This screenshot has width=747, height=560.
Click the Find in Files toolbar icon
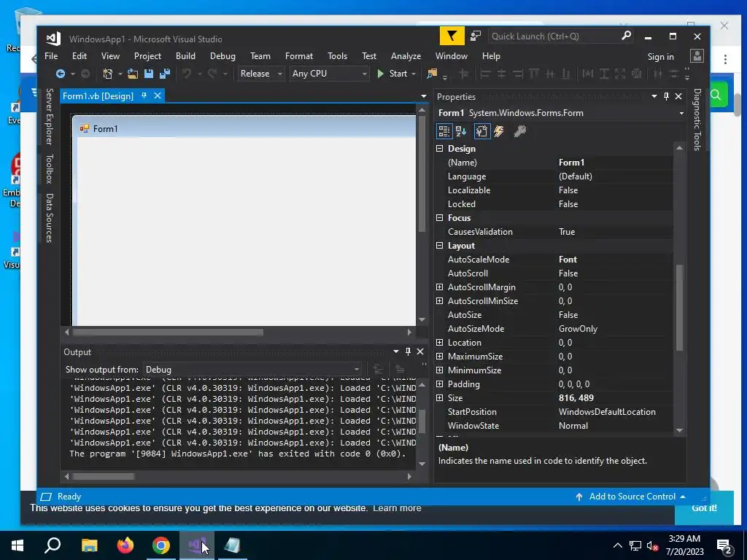432,74
